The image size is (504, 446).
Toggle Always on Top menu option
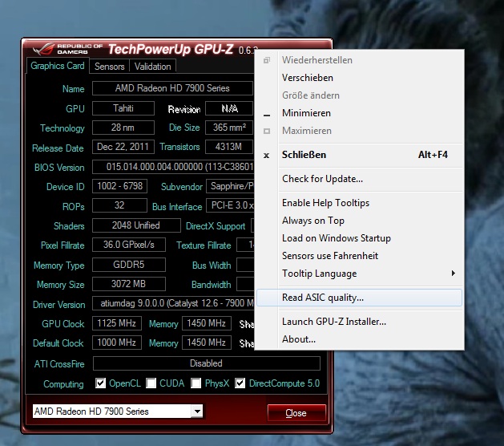coord(359,221)
